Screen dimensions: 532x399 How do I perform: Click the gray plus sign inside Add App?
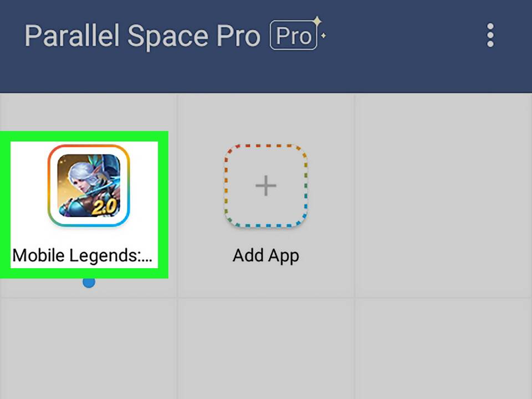[x=265, y=186]
